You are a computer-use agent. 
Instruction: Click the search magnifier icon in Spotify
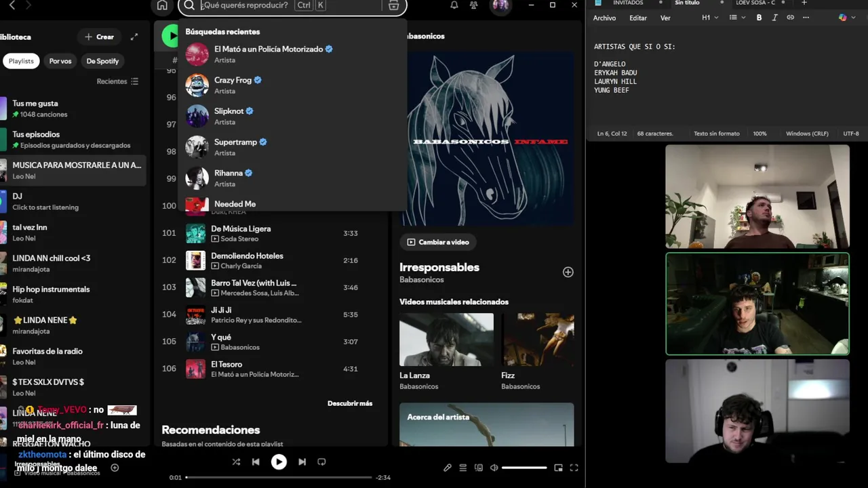pyautogui.click(x=189, y=5)
